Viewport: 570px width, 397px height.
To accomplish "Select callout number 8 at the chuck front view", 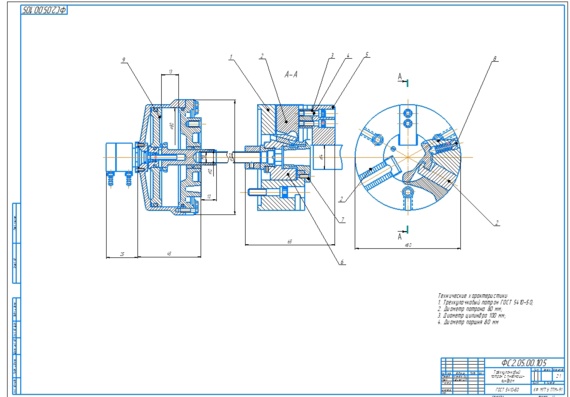I will pos(495,58).
